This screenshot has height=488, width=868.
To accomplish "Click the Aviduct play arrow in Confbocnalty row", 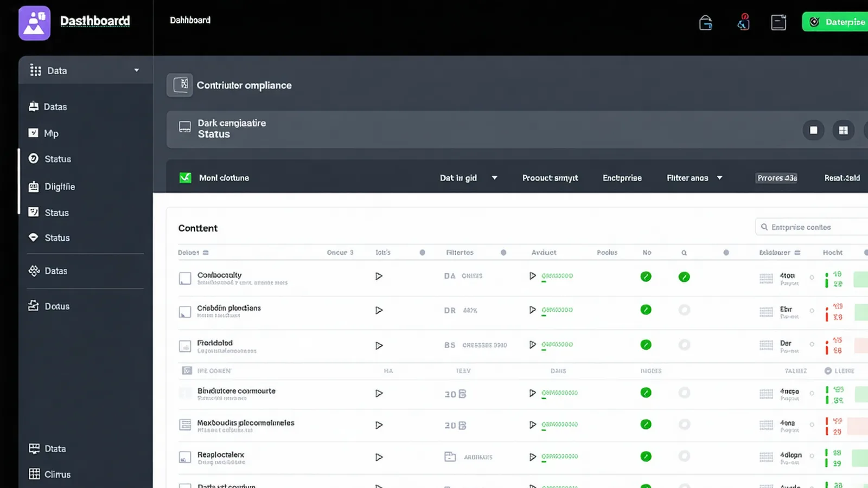I will [532, 276].
